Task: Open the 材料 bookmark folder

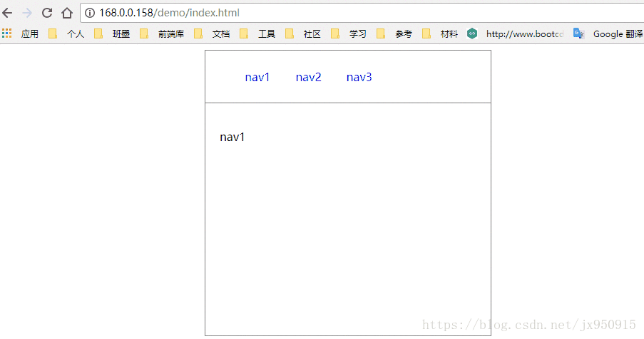Action: tap(440, 33)
